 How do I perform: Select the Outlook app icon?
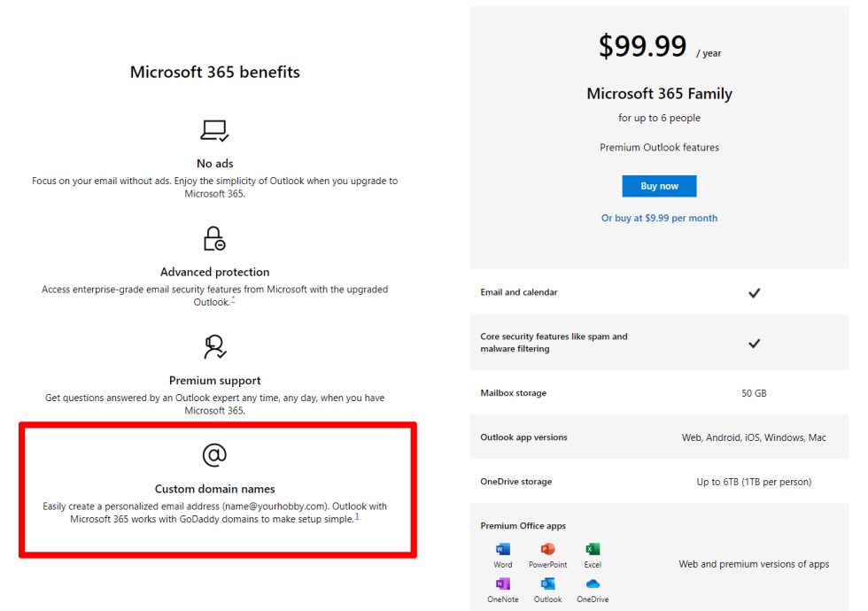pyautogui.click(x=547, y=584)
